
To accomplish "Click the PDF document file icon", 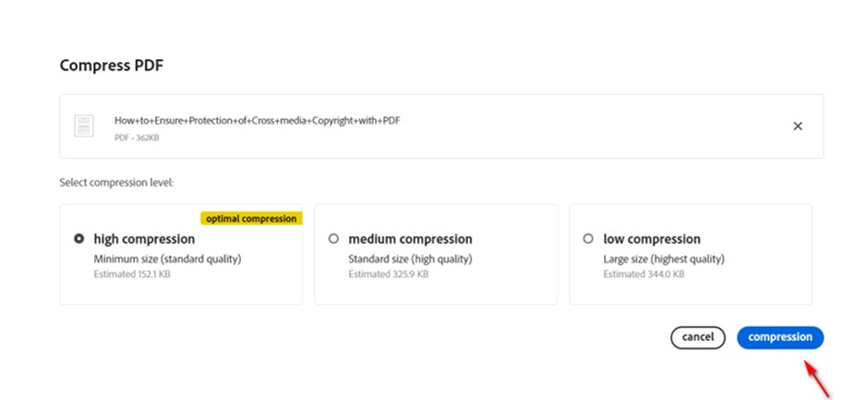I will [x=84, y=126].
